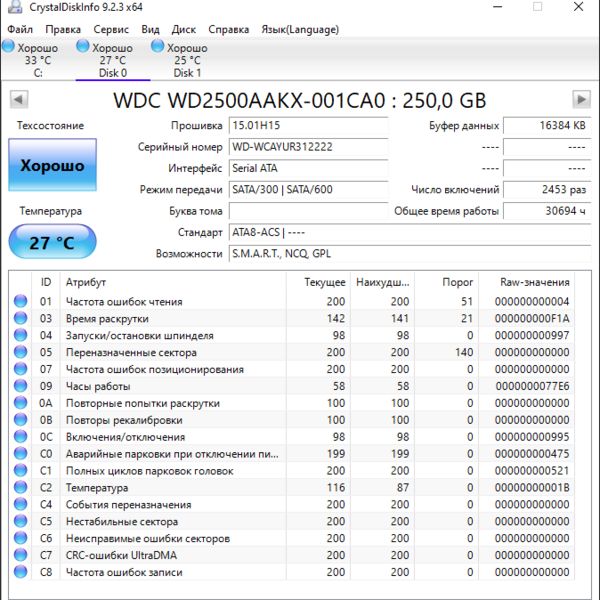Click status icon for Частота ошибок чтения
This screenshot has height=600, width=600.
pos(20,301)
